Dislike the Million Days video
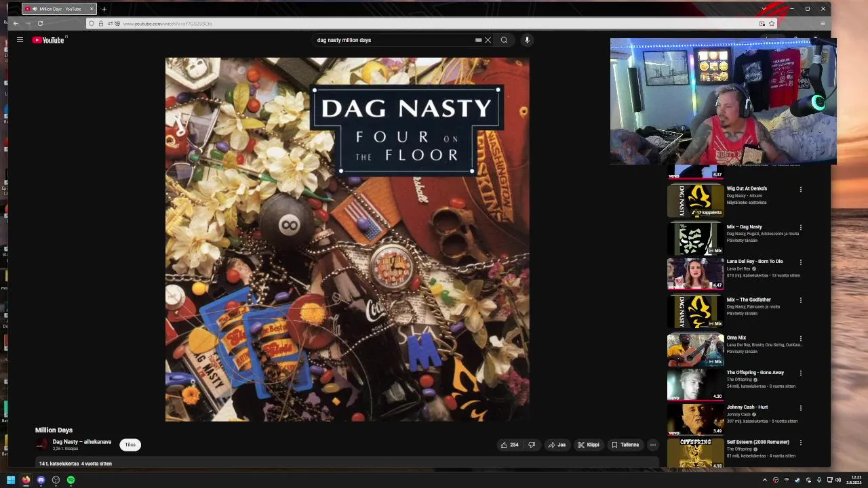The image size is (868, 488). 532,445
